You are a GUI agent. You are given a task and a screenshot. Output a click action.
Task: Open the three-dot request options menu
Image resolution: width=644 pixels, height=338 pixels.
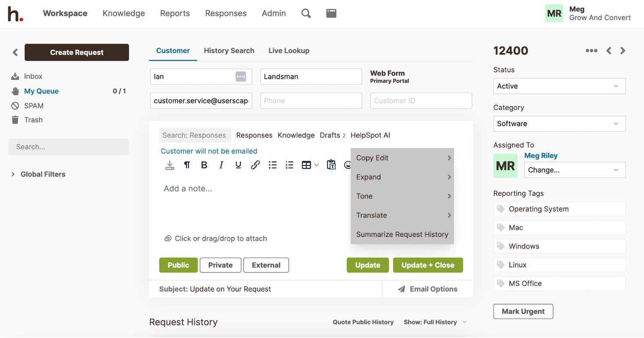click(x=591, y=51)
